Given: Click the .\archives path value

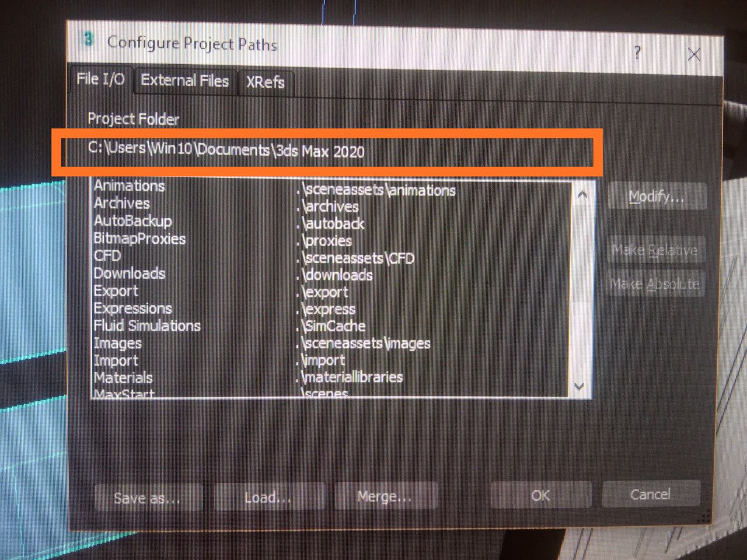Looking at the screenshot, I should pos(328,206).
